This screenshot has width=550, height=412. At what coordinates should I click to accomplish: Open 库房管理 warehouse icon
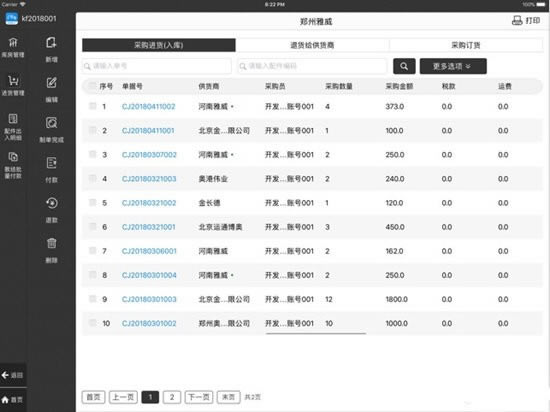pos(13,42)
